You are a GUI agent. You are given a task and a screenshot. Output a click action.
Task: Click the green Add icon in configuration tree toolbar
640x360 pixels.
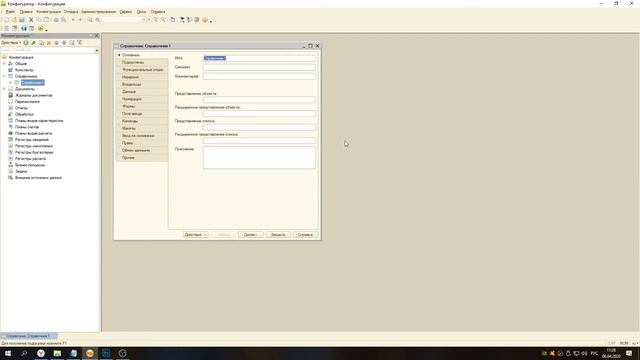(x=26, y=43)
